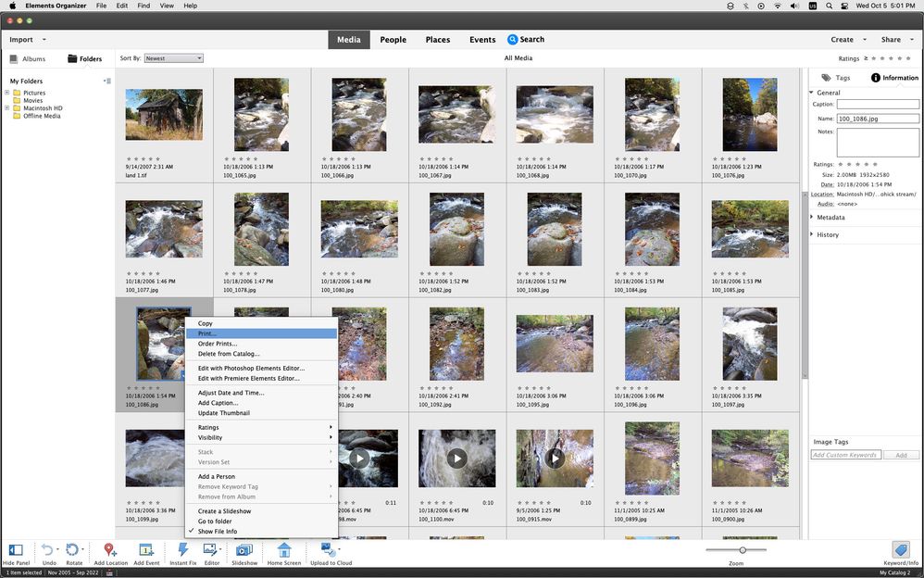
Task: Choose Print... from context menu
Action: click(x=262, y=333)
